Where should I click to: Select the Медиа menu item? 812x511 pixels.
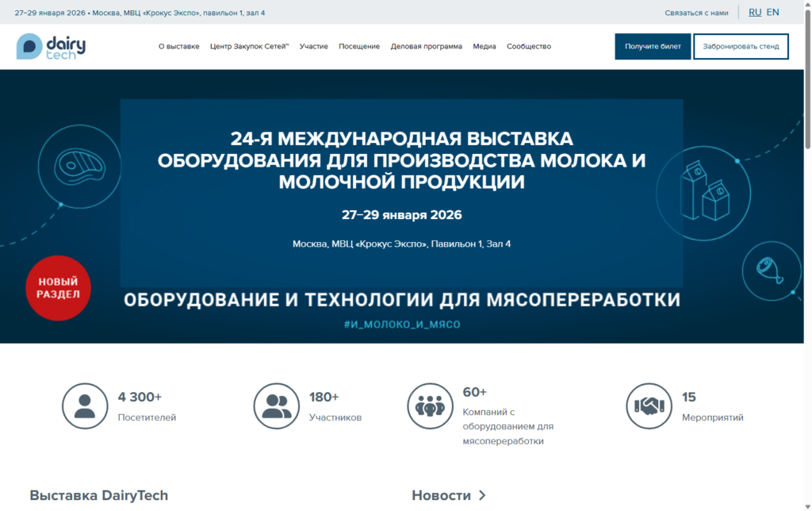click(484, 46)
